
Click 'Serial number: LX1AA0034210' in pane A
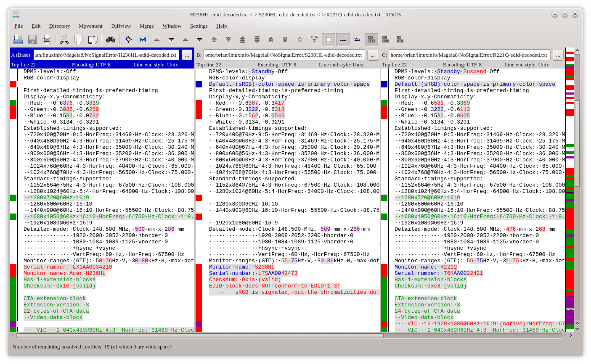(68, 267)
